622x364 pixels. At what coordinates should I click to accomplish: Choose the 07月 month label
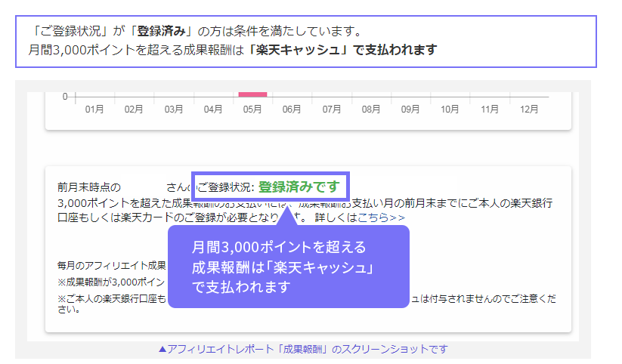[x=331, y=110]
